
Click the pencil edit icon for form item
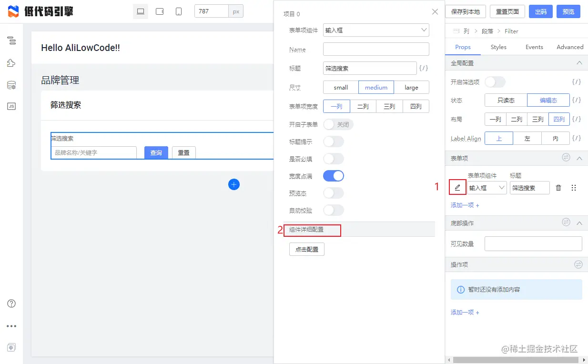coord(457,188)
